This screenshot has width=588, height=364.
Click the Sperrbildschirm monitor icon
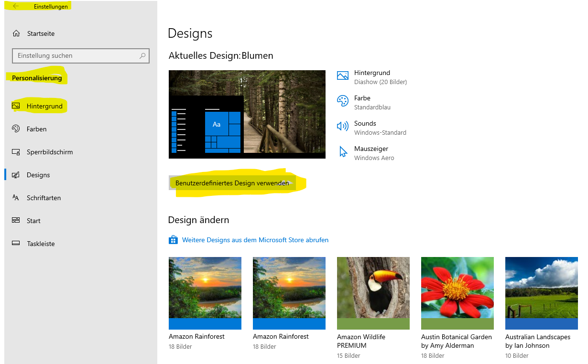16,152
